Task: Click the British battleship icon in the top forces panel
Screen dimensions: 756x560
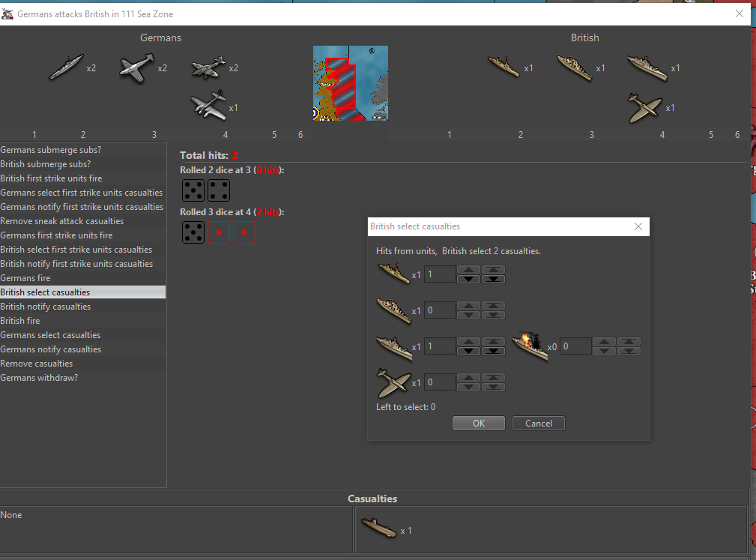Action: click(647, 67)
